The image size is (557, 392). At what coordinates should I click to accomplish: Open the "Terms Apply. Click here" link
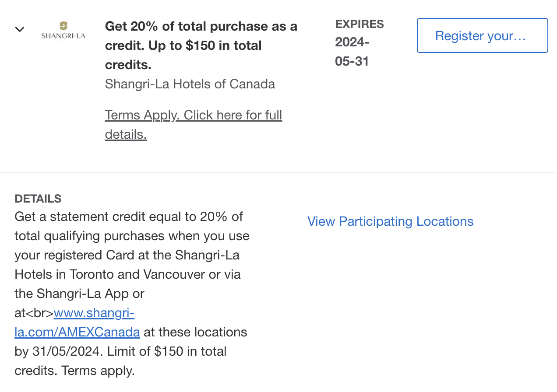193,115
